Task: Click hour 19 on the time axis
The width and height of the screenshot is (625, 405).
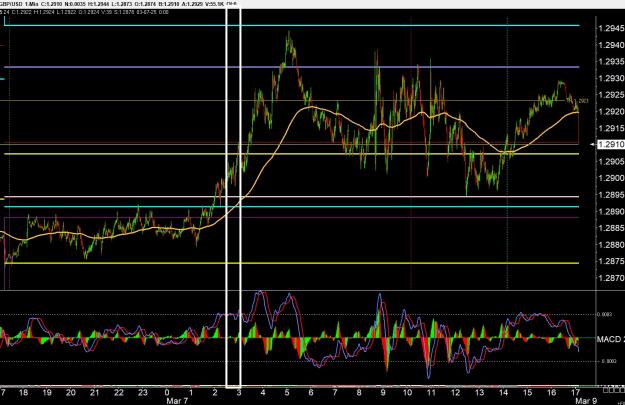Action: point(47,392)
